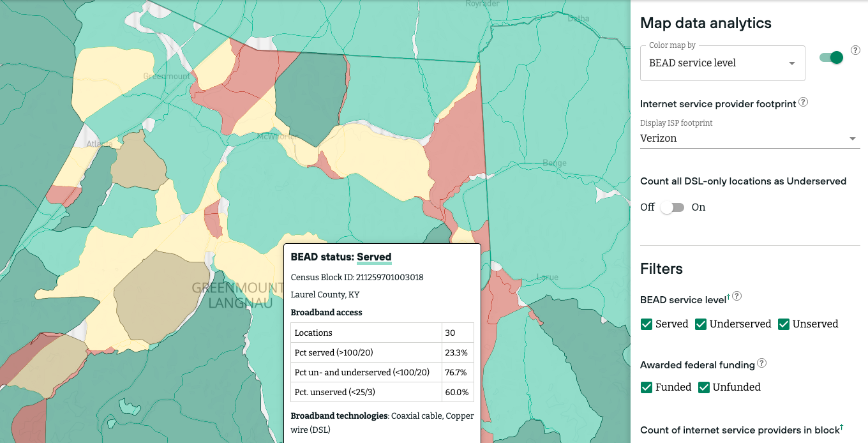
Task: Click help icon beside the color map toggle
Action: (x=856, y=50)
